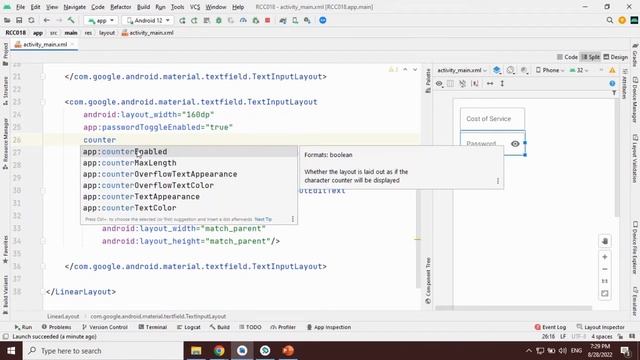Zoom in the design preview with plus
The width and height of the screenshot is (640, 360).
tap(605, 257)
